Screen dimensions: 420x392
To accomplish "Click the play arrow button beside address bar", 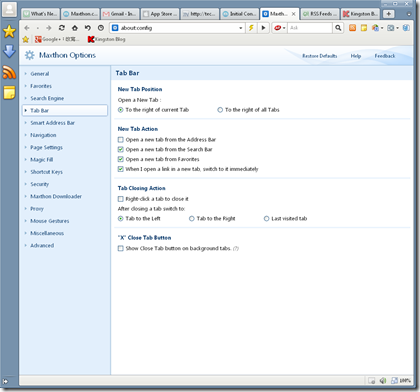I will pyautogui.click(x=263, y=28).
